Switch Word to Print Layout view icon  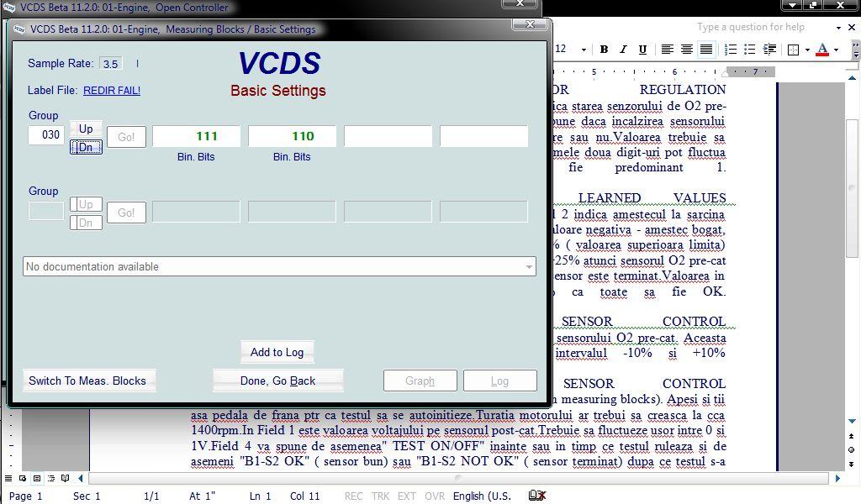[37, 478]
